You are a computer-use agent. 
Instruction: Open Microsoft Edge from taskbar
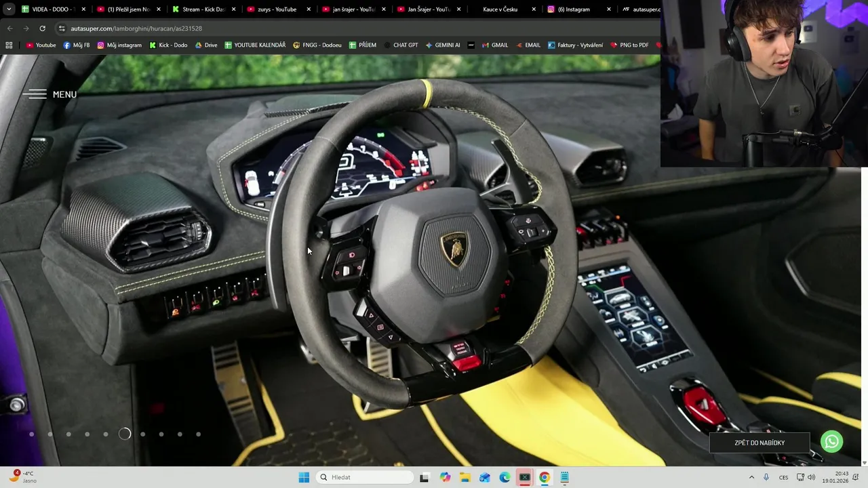tap(505, 477)
